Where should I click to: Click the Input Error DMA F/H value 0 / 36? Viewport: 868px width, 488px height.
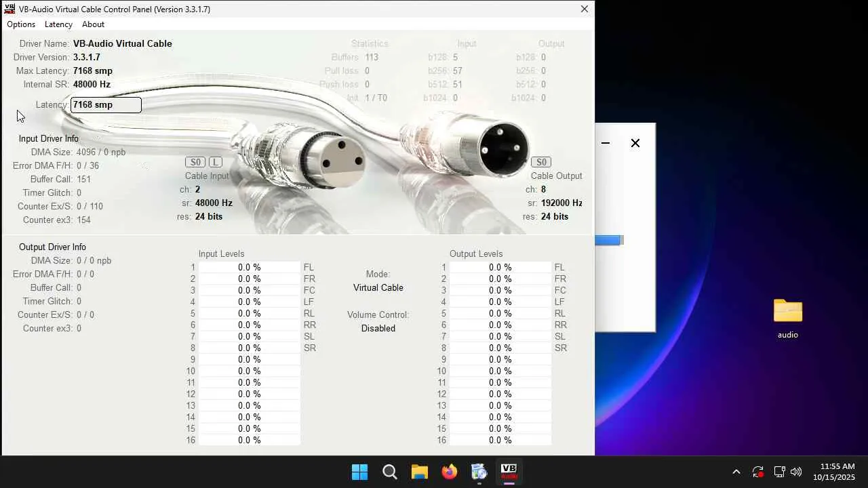[x=87, y=165]
